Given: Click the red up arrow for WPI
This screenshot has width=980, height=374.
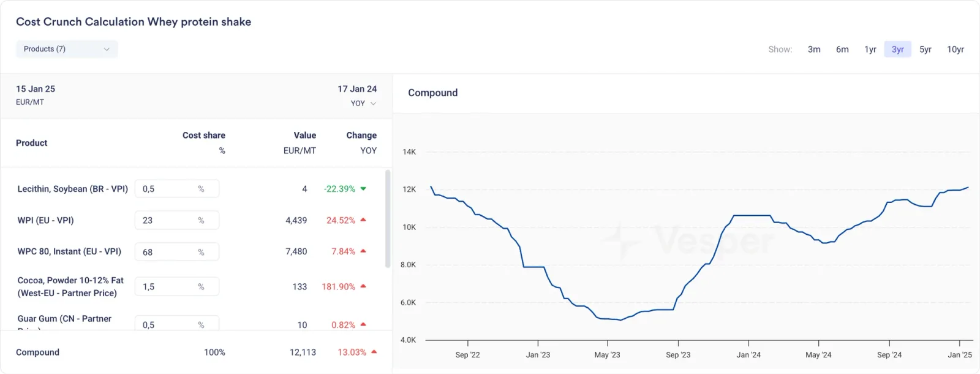Looking at the screenshot, I should point(363,220).
